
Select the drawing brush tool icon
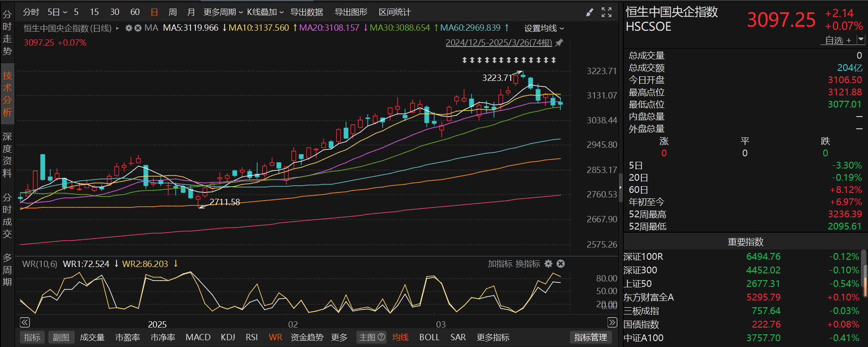pyautogui.click(x=589, y=13)
